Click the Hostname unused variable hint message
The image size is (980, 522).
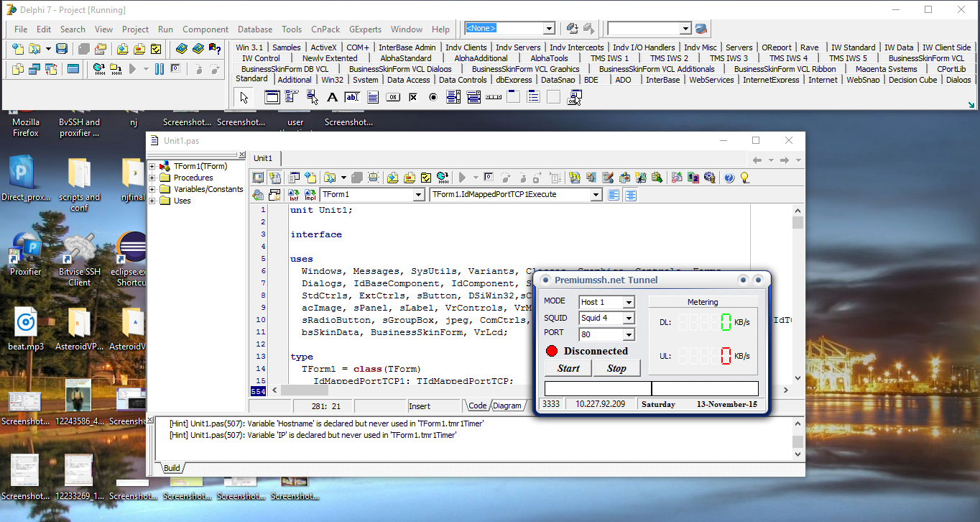[326, 424]
